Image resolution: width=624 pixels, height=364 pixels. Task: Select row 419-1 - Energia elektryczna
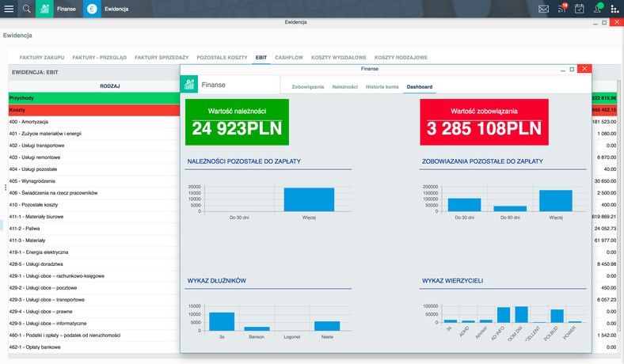94,252
